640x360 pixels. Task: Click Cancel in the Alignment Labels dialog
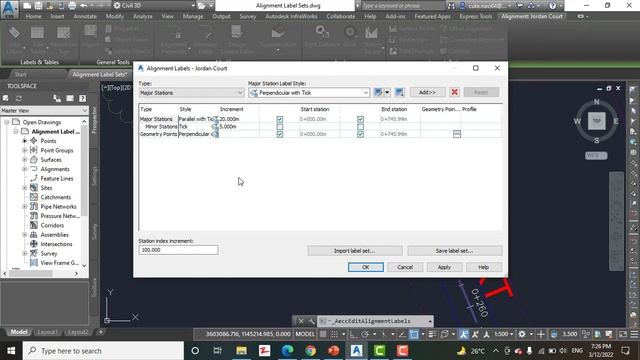tap(405, 267)
